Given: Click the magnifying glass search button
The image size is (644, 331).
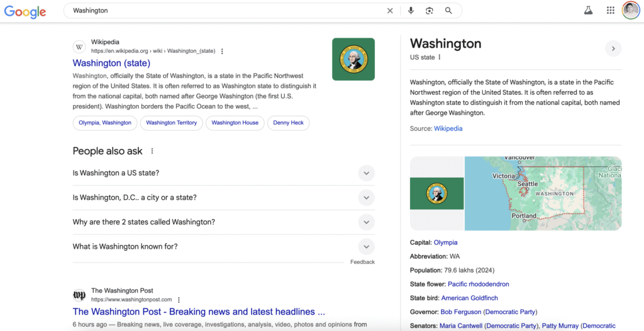Looking at the screenshot, I should pyautogui.click(x=448, y=11).
